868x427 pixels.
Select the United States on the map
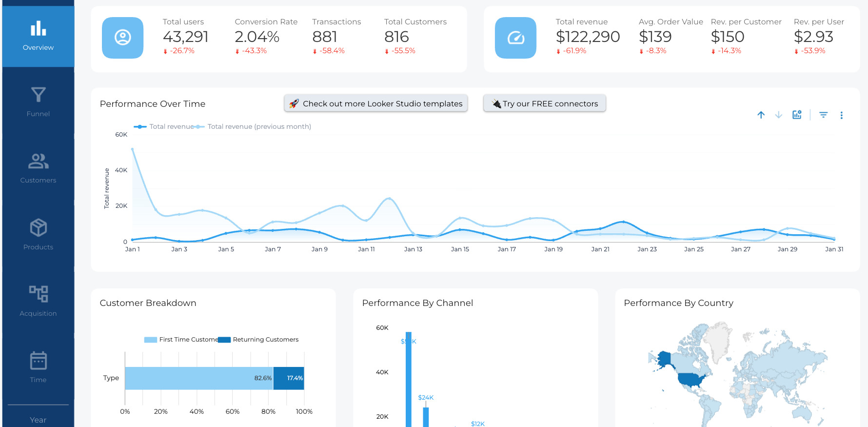click(x=691, y=380)
